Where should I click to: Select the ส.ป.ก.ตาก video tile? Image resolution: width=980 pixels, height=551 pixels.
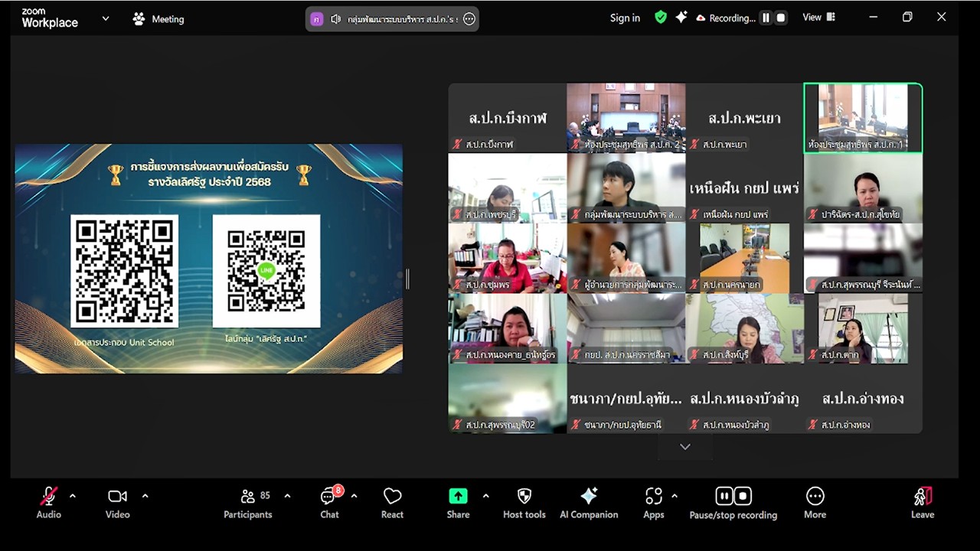pos(863,328)
